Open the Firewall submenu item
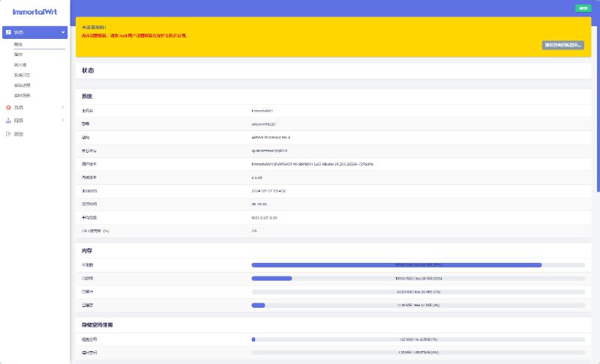 (19, 65)
